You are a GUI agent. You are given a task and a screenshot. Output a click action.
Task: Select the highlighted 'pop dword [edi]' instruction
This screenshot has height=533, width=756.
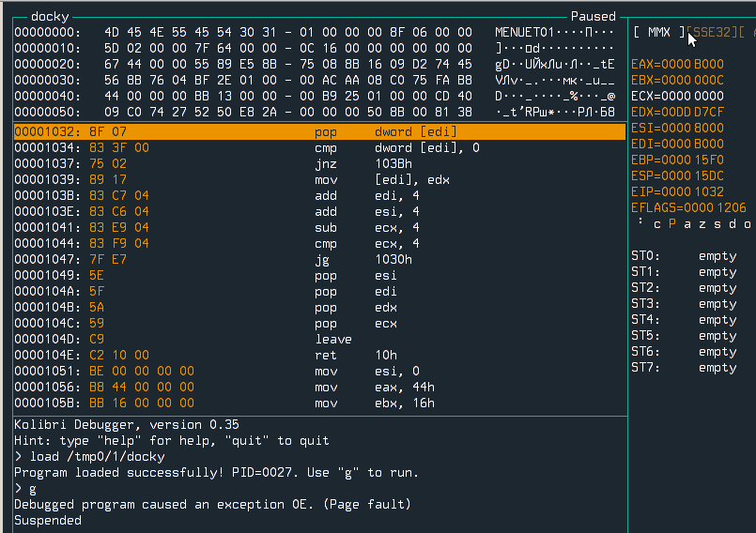319,132
